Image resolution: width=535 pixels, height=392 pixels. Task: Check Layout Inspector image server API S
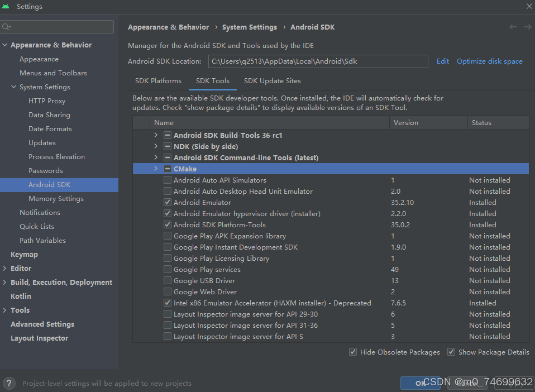pyautogui.click(x=168, y=336)
